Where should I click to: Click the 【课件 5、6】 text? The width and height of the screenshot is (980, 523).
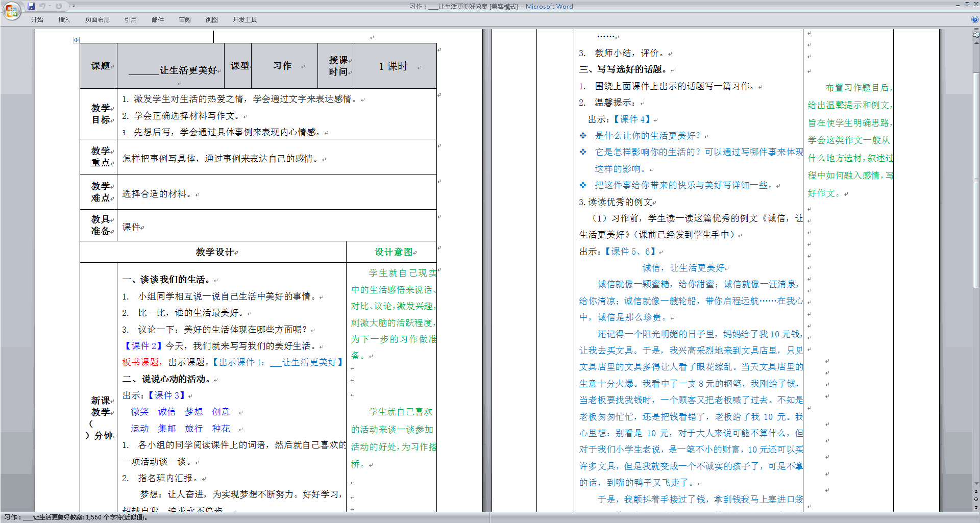coord(630,252)
